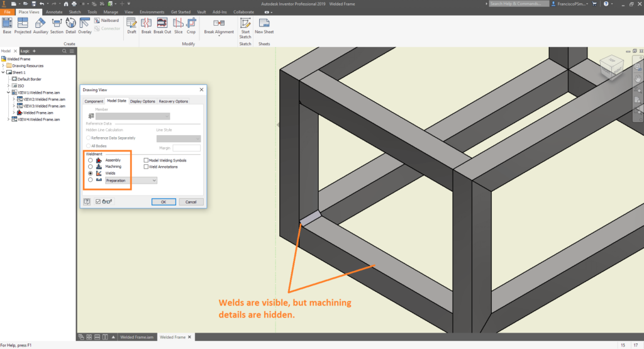
Task: Click the ViewCube in the viewport
Action: [611, 67]
